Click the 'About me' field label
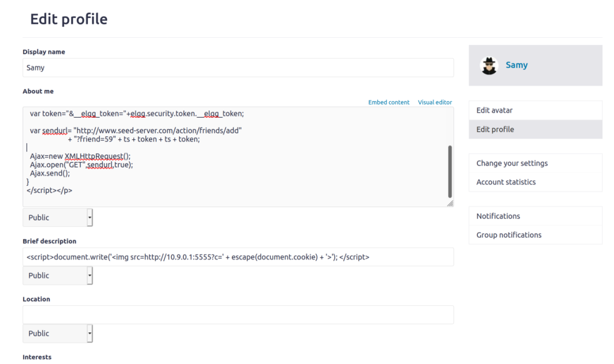614x364 pixels. pos(38,91)
